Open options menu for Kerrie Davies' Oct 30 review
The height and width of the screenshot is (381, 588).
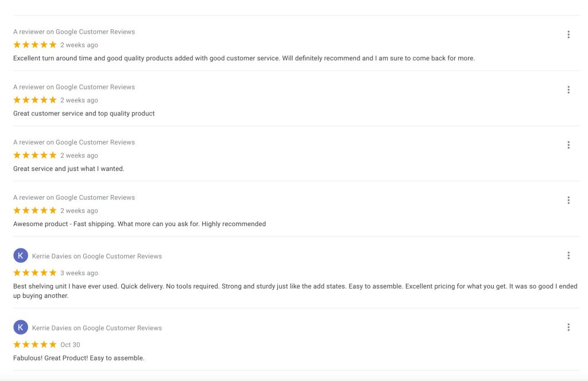pyautogui.click(x=568, y=327)
